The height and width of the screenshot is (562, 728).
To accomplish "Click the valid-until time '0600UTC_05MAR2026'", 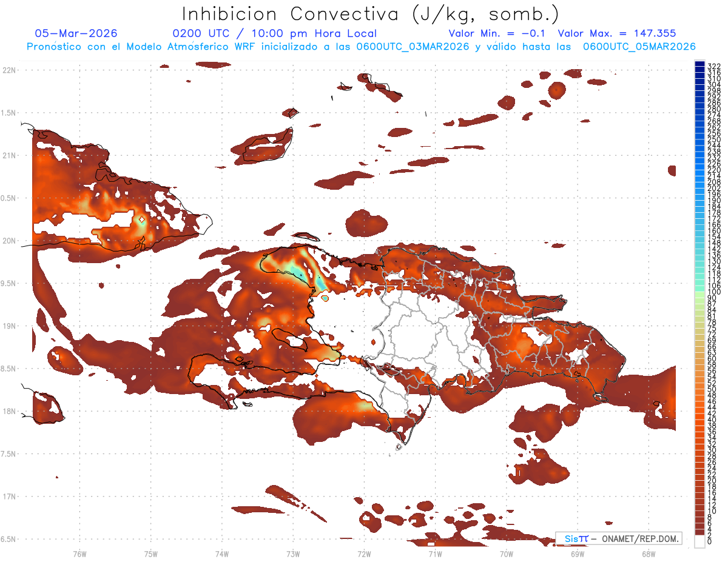I will [x=639, y=46].
